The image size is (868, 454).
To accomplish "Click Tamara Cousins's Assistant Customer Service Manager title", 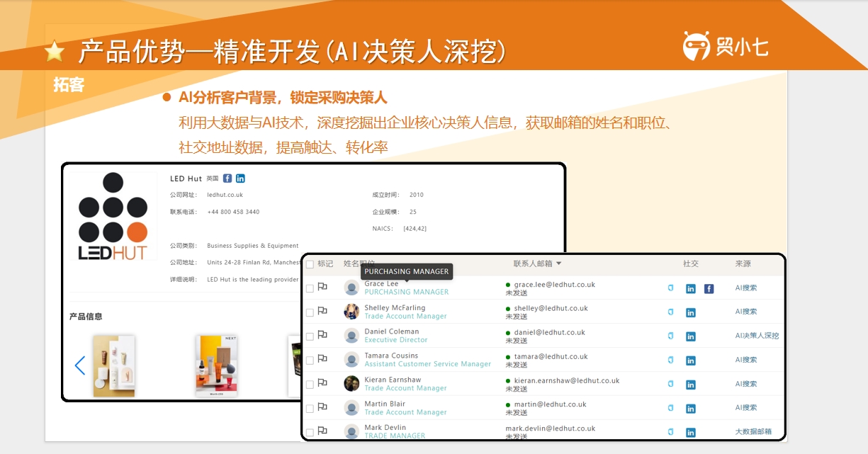I will [x=428, y=364].
